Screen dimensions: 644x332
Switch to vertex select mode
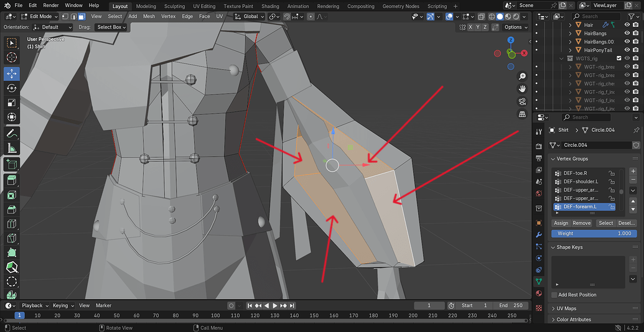pyautogui.click(x=66, y=16)
